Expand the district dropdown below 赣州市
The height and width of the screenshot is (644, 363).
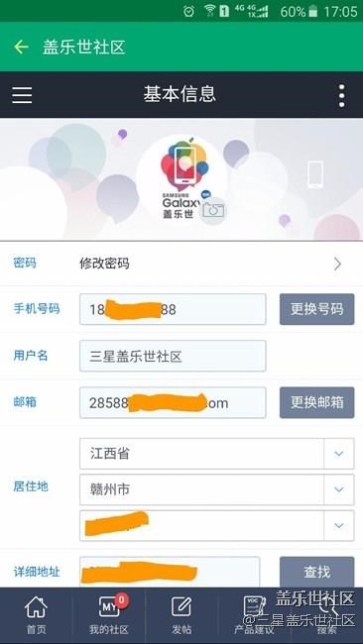click(339, 525)
